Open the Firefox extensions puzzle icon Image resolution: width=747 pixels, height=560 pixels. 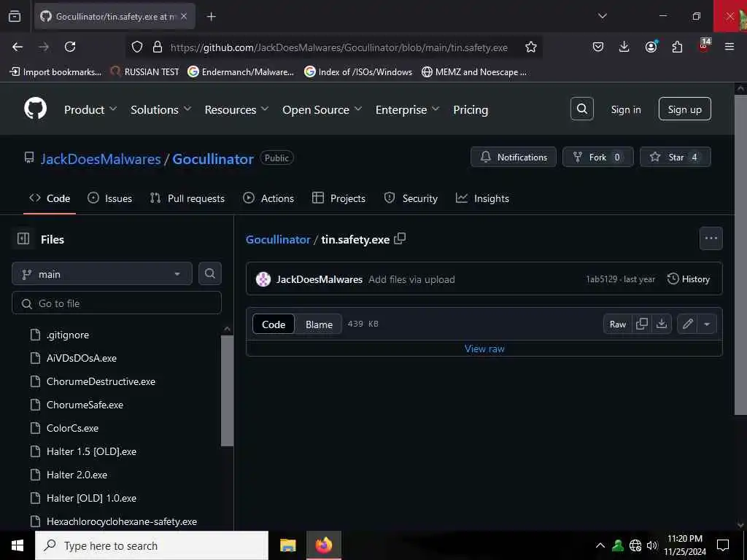677,47
